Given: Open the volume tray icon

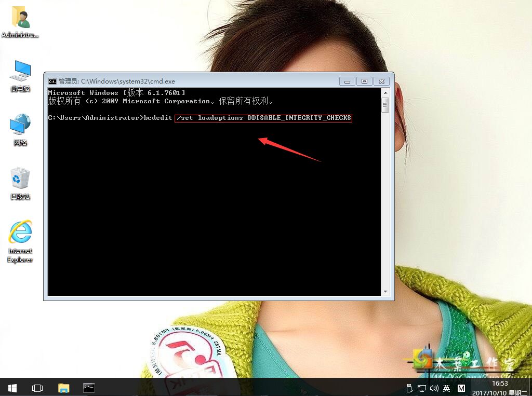Looking at the screenshot, I should tap(434, 388).
